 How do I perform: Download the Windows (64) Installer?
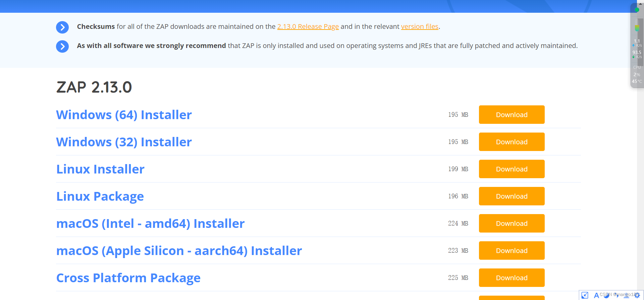tap(512, 115)
